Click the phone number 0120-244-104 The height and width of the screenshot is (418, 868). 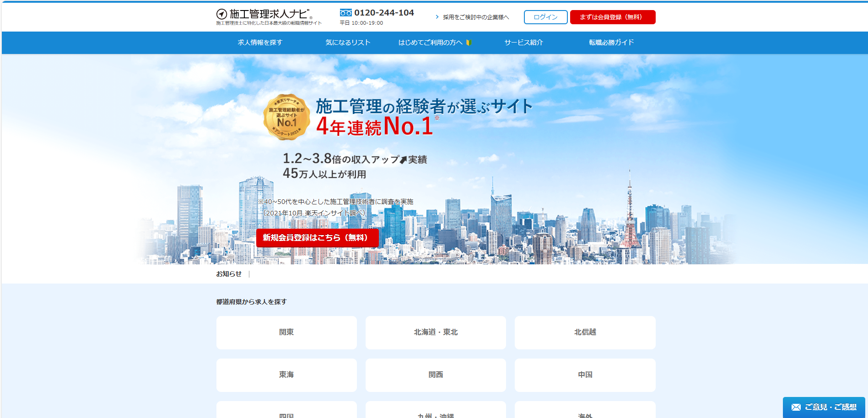tap(384, 13)
